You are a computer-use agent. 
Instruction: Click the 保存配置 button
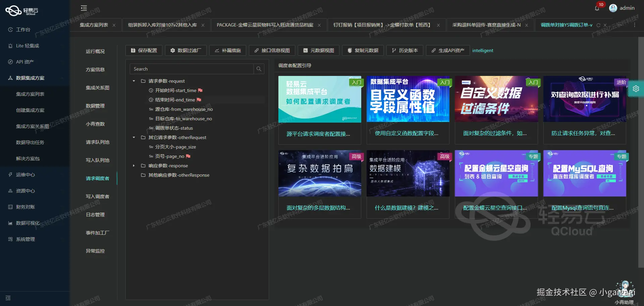coord(144,50)
